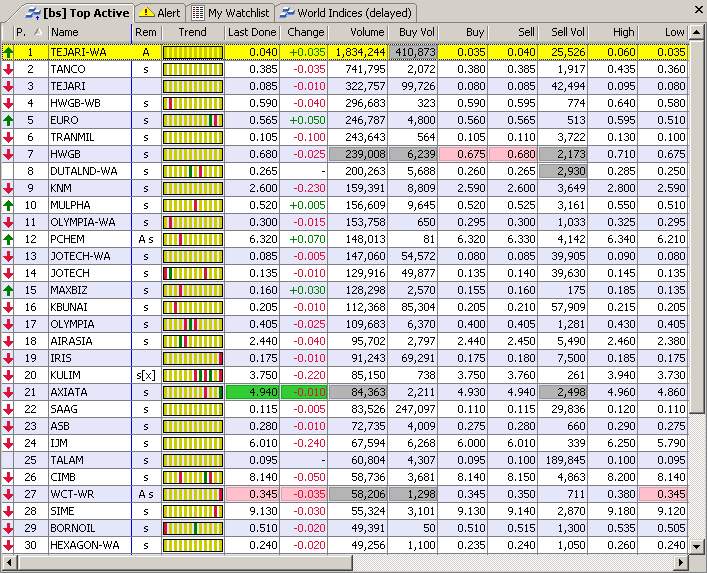The image size is (707, 573).
Task: Click the trend bar for IRIS
Action: 193,358
